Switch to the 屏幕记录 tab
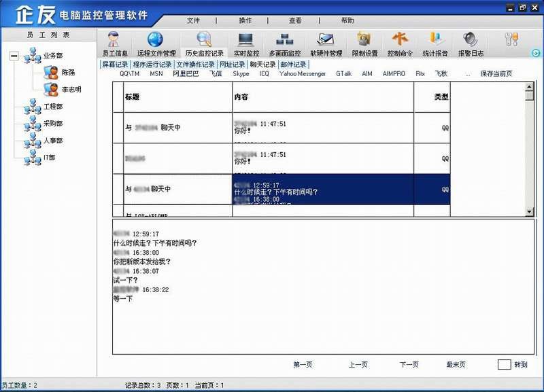The height and width of the screenshot is (392, 544). click(114, 65)
